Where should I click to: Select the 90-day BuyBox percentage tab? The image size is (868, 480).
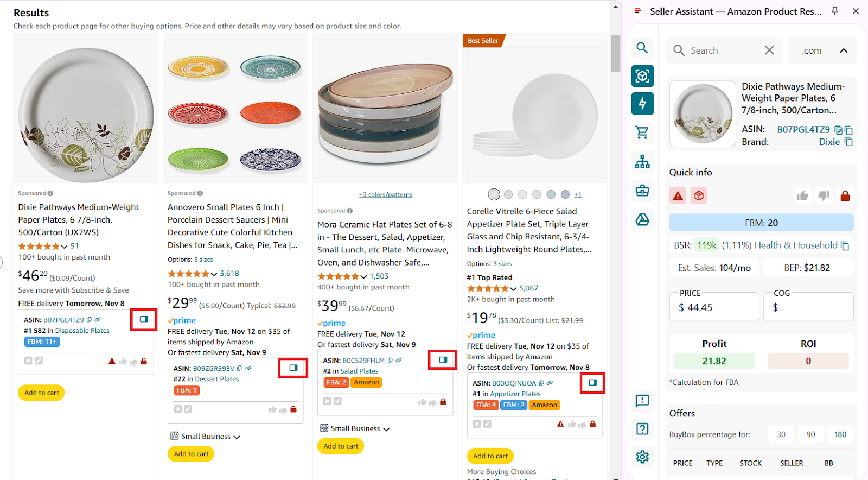click(x=810, y=434)
